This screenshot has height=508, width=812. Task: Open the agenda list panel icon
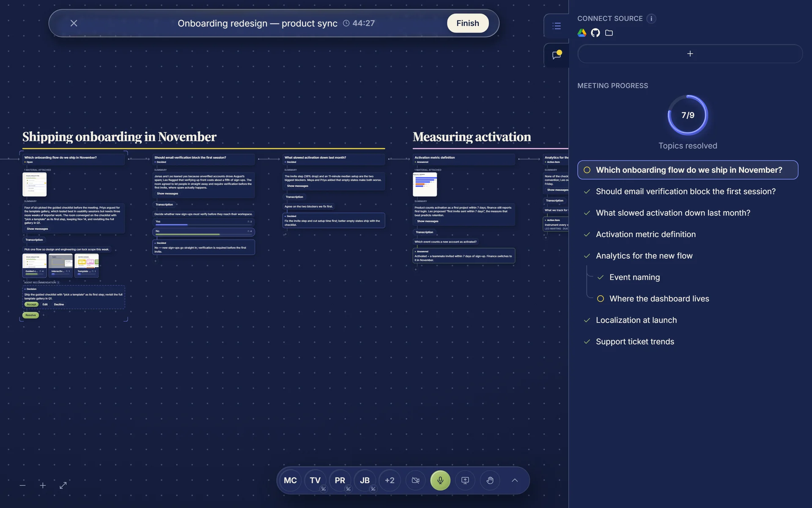[x=557, y=26]
